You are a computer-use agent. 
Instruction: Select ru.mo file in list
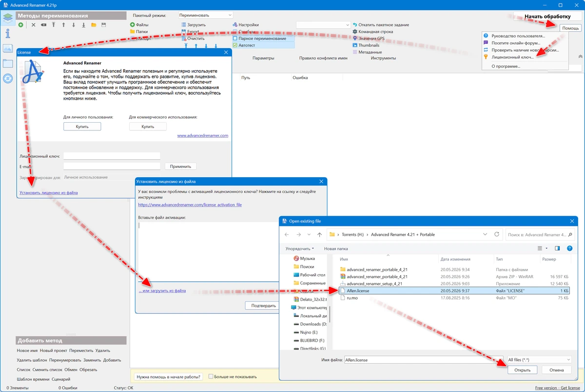tap(454, 298)
